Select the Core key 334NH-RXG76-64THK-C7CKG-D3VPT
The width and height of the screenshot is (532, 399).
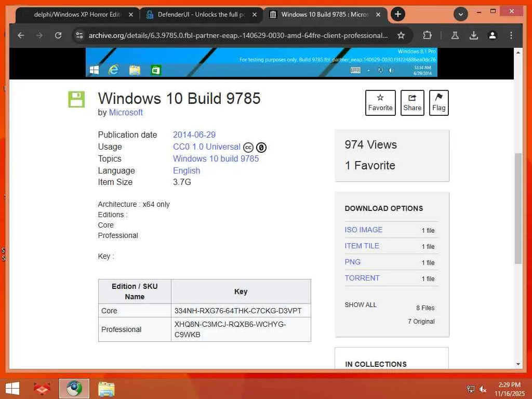(238, 311)
